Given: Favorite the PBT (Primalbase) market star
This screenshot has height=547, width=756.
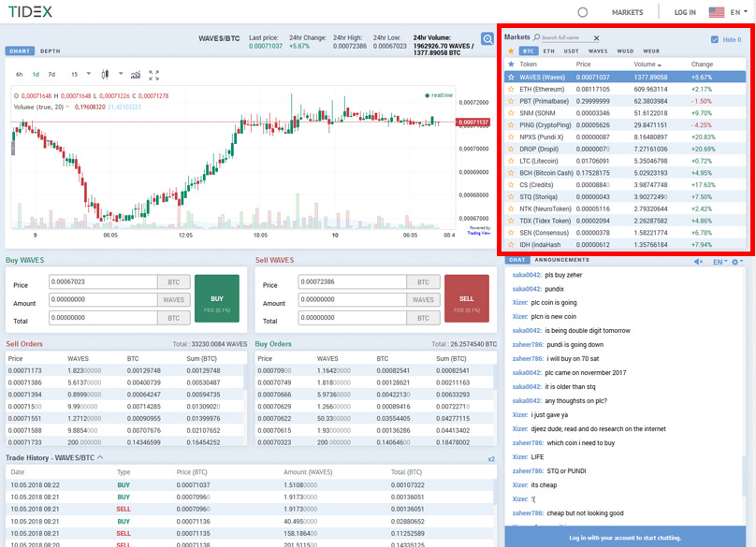Looking at the screenshot, I should pos(511,101).
